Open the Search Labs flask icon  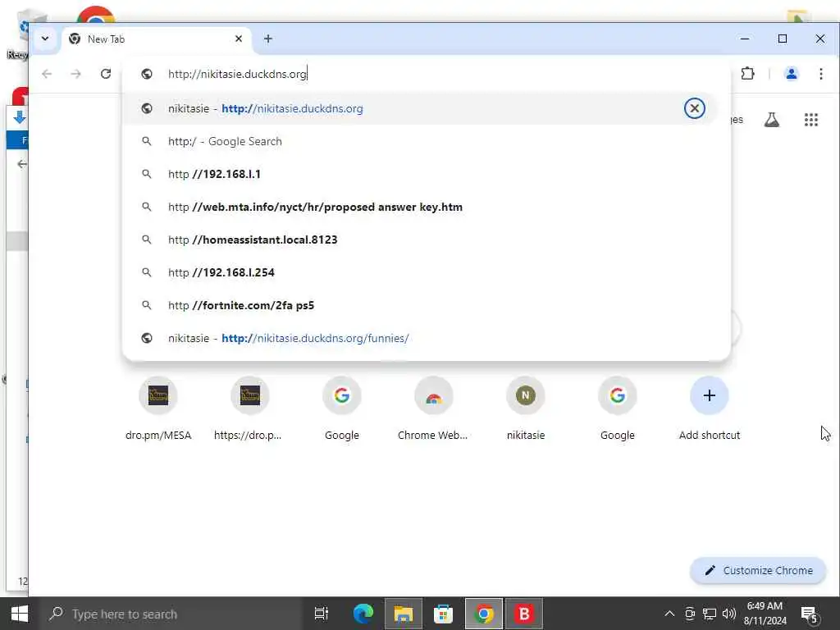771,120
